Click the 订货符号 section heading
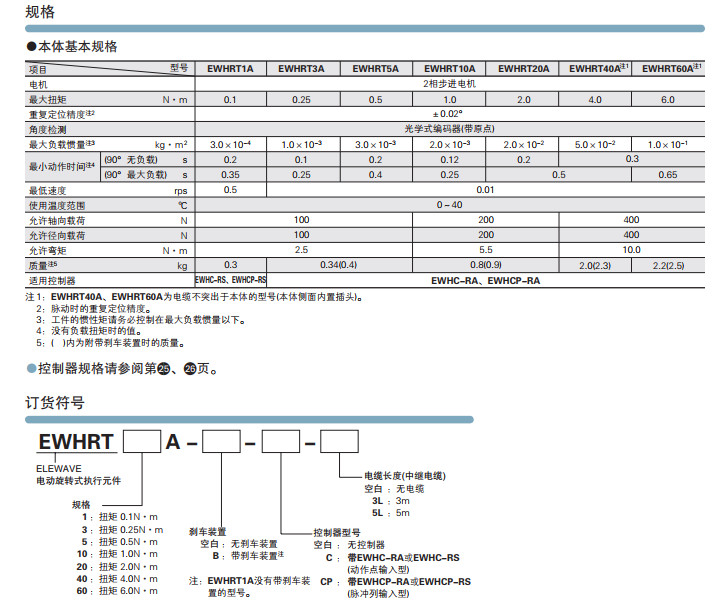Viewport: 714px width, 602px height. [x=54, y=404]
